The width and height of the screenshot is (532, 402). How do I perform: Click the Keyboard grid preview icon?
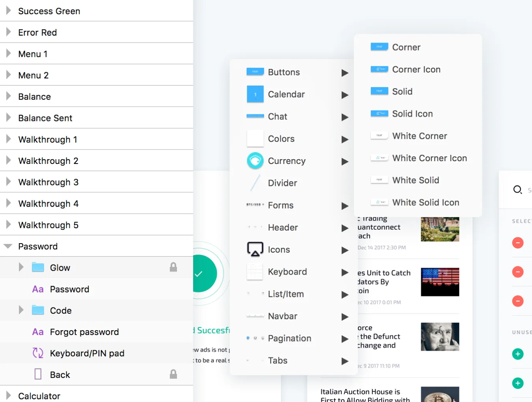pyautogui.click(x=255, y=272)
